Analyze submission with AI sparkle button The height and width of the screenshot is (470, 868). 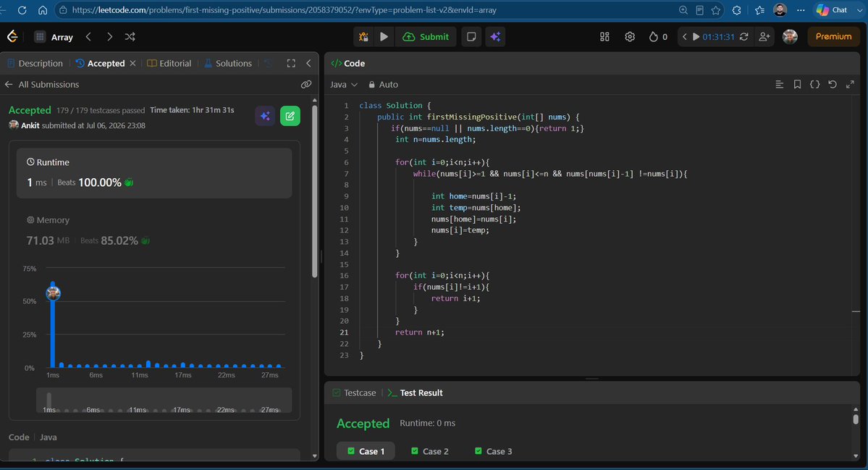pos(265,116)
